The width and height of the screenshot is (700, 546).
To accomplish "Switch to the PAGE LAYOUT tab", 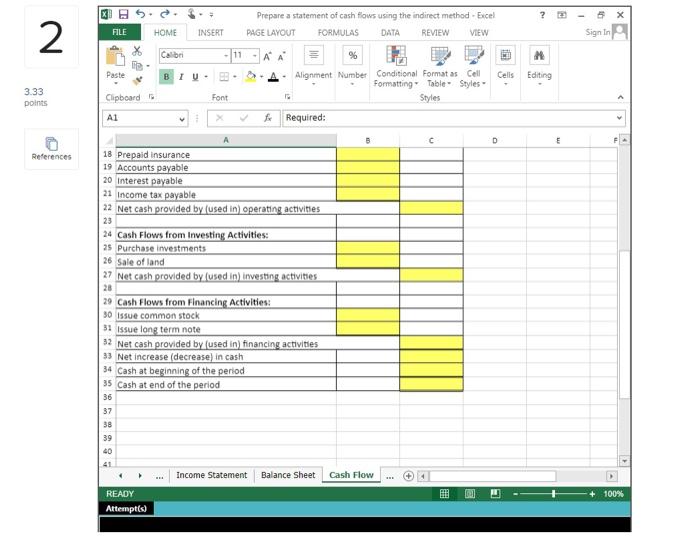I will 271,33.
